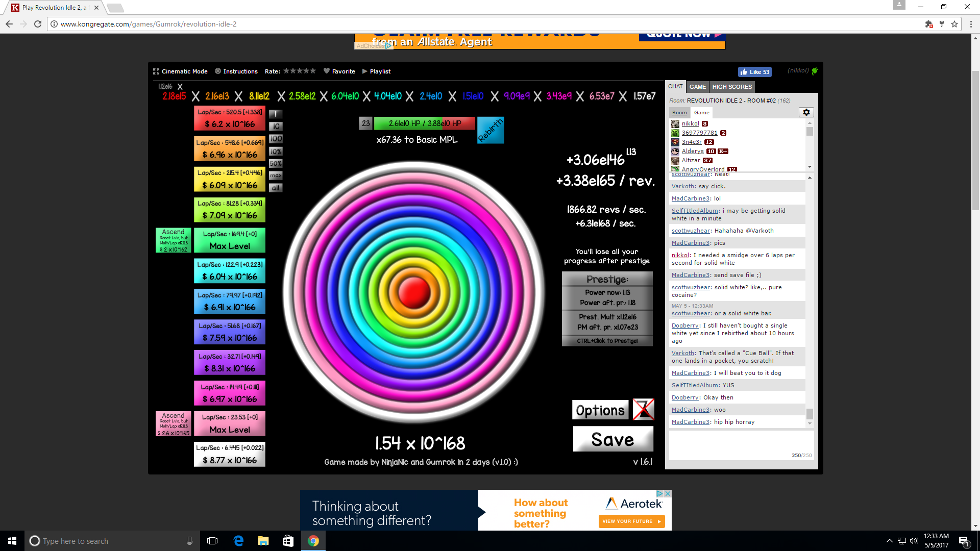Viewport: 980px width, 551px height.
Task: Ascend the green Max Level circle
Action: tap(174, 240)
